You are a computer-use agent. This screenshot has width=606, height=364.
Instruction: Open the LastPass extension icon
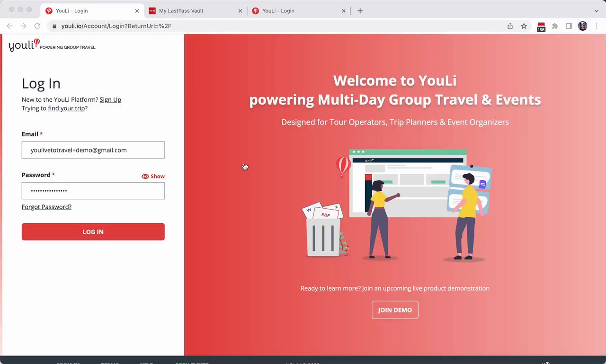[541, 27]
